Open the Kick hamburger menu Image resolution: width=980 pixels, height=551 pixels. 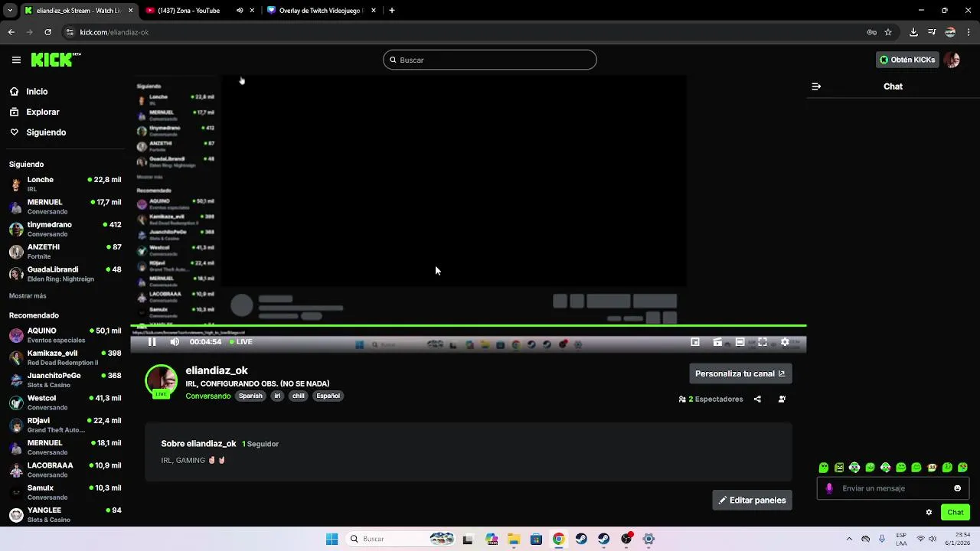(x=16, y=60)
